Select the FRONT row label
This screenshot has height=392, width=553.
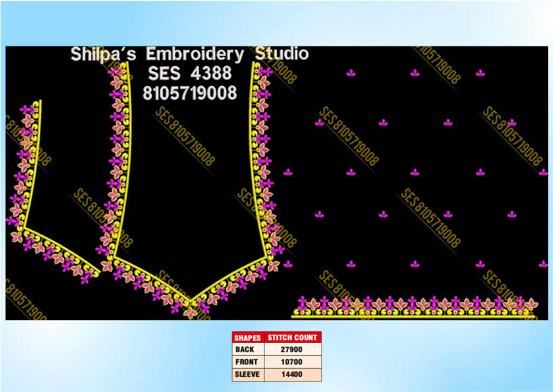(246, 362)
